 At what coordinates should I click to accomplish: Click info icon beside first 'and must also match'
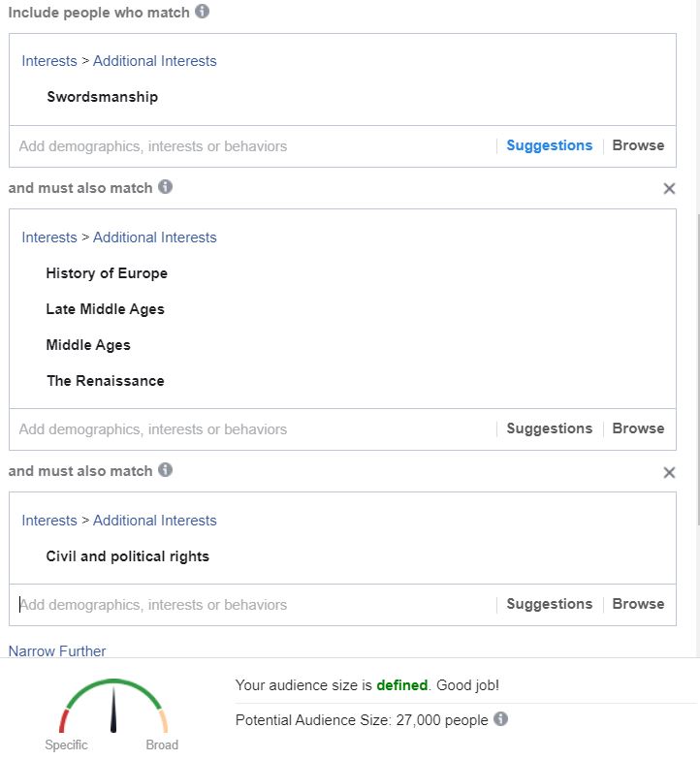click(x=165, y=186)
